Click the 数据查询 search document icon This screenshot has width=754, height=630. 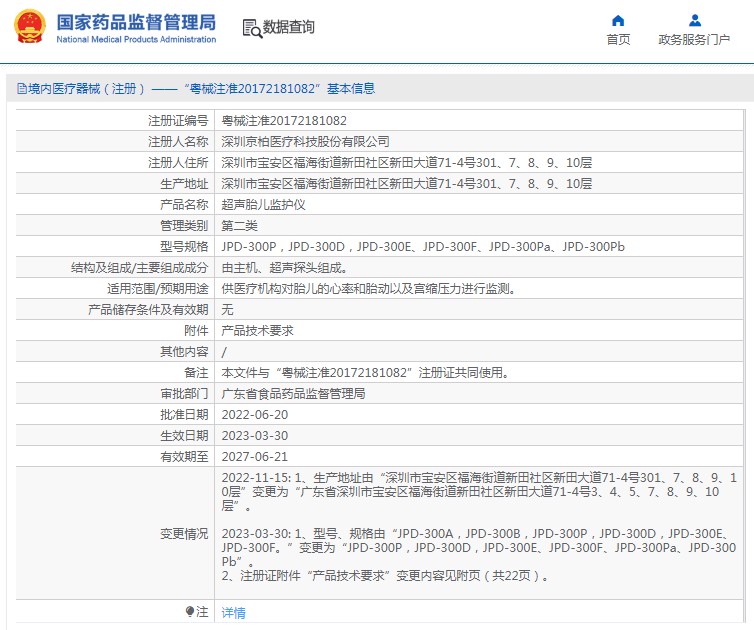[x=251, y=28]
